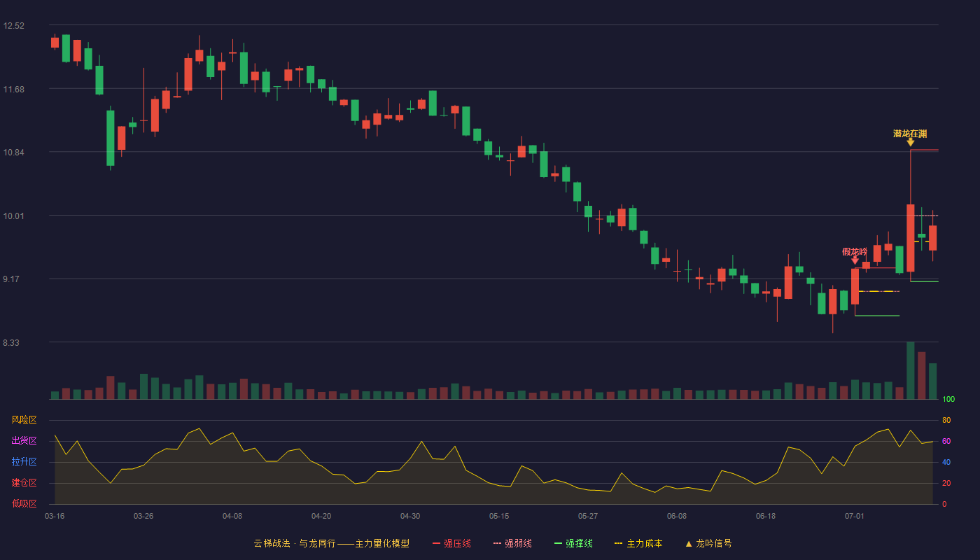Click the red arrow under 假龙吟 signal

coord(855,260)
